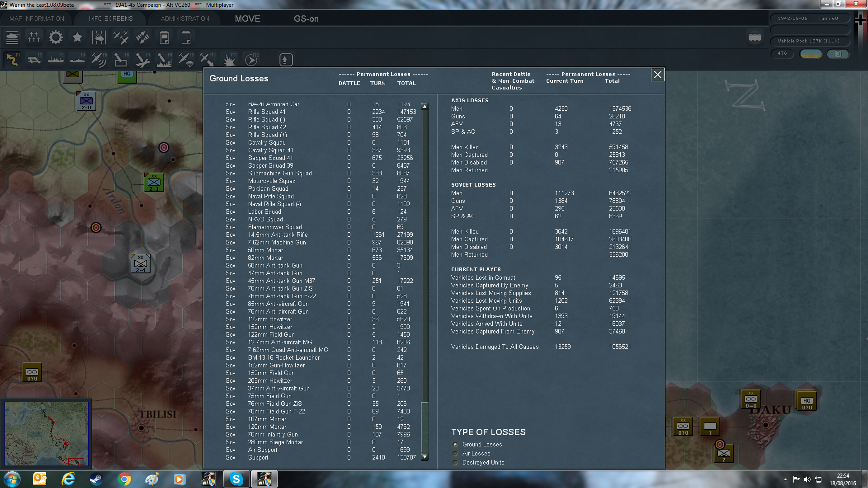Click the stacked unit counters icon near Vehicle Pool
868x488 pixels.
[755, 38]
